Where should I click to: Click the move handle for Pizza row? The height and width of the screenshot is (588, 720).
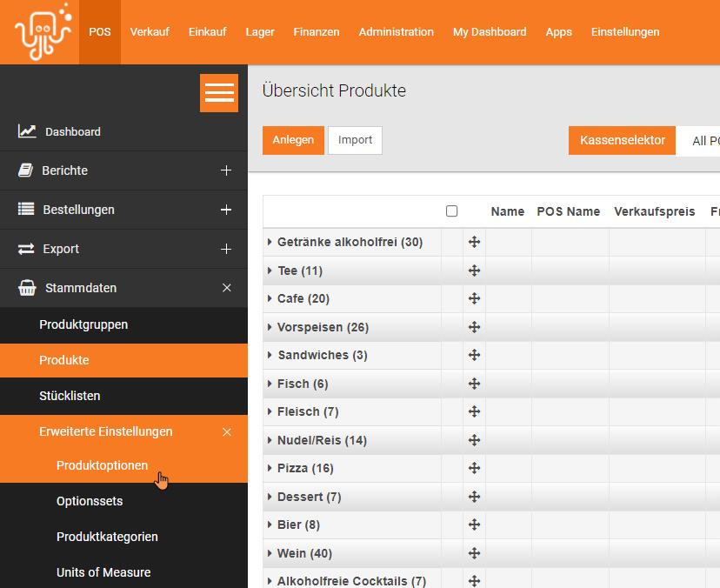click(x=474, y=468)
